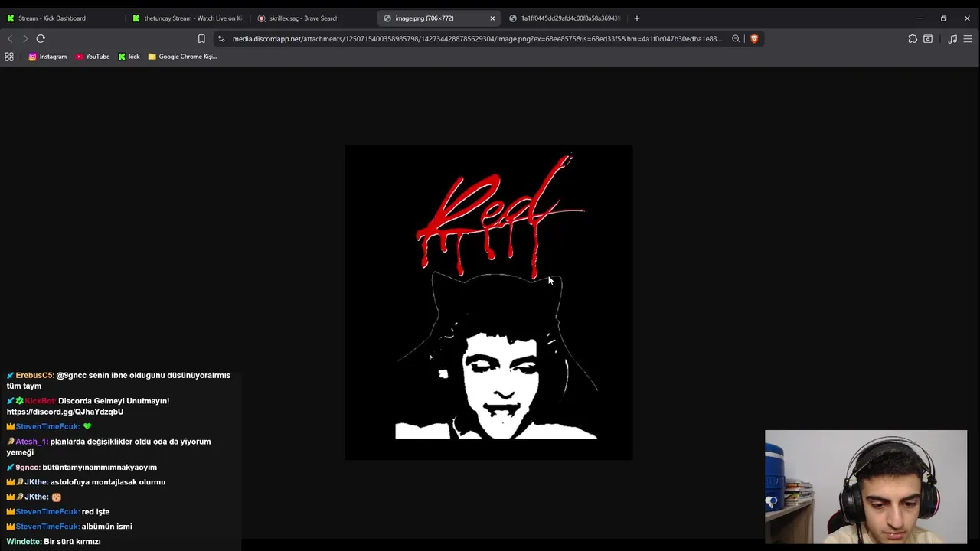Switch to the 1a1ff0445dd29 tab

click(x=563, y=18)
